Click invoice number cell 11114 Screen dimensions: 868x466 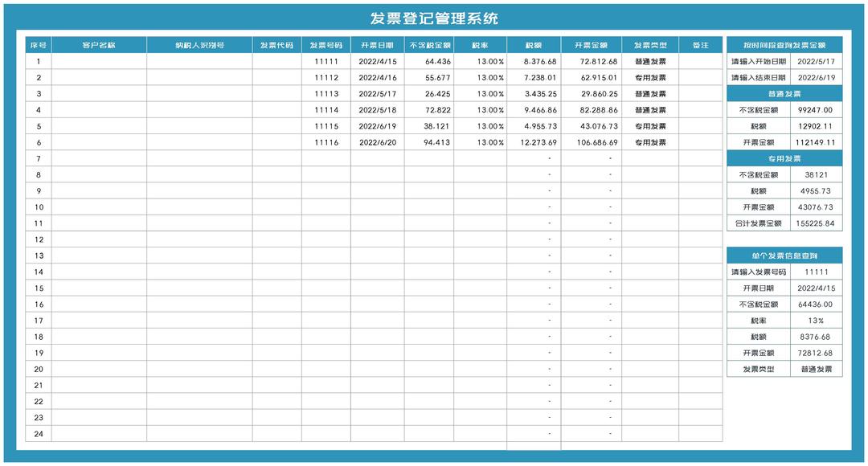tap(326, 109)
